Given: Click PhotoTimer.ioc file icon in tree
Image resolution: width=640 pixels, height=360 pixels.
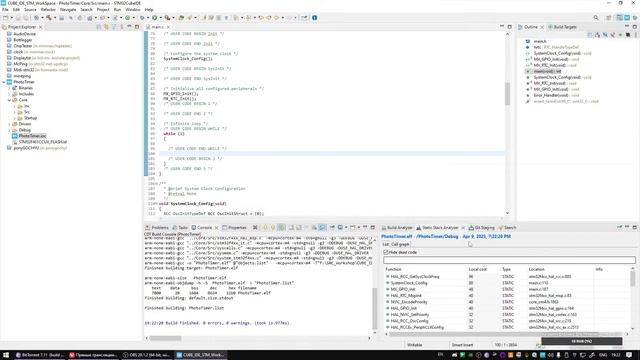Looking at the screenshot, I should (15, 136).
